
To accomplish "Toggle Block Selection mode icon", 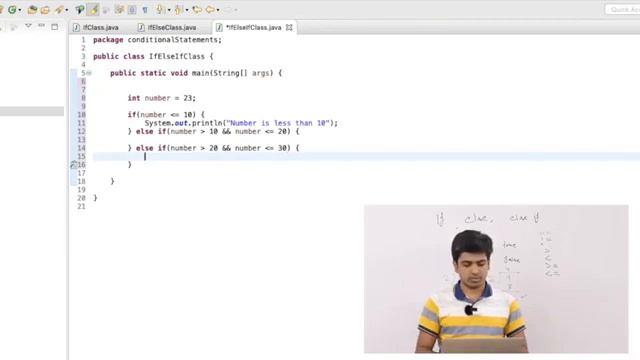I will (132, 9).
